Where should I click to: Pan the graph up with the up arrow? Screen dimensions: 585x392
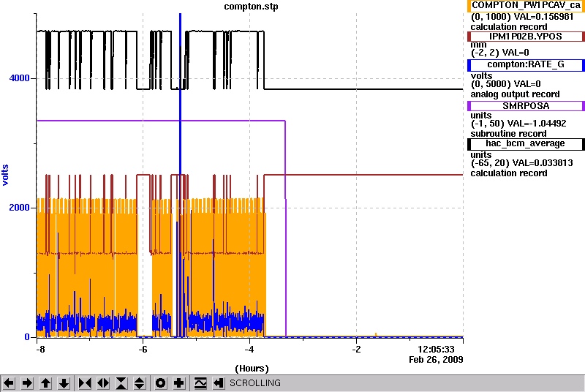(45, 383)
